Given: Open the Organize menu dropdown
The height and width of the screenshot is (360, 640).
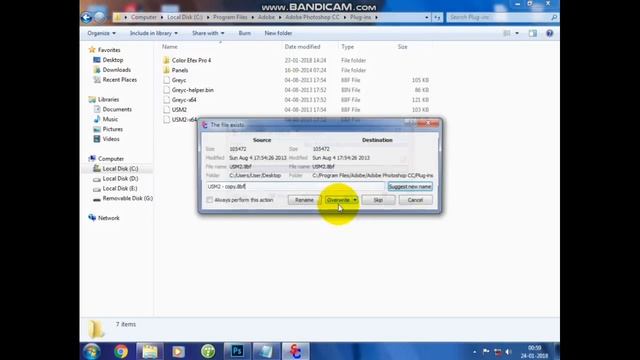Looking at the screenshot, I should 101,33.
